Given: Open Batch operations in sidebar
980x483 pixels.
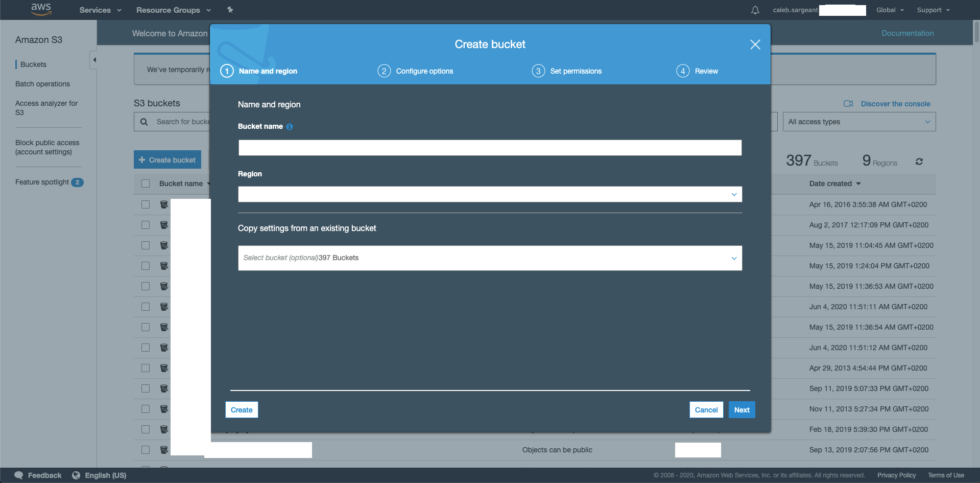Looking at the screenshot, I should click(x=42, y=84).
